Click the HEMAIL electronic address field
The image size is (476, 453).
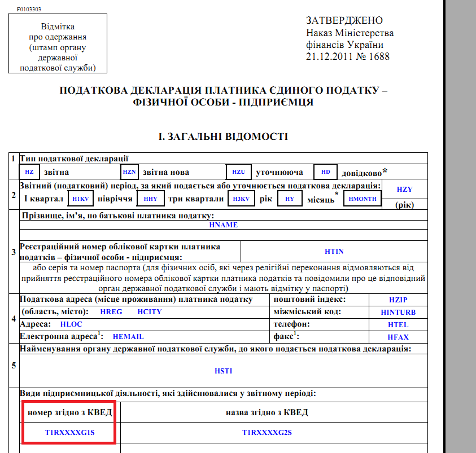[128, 337]
